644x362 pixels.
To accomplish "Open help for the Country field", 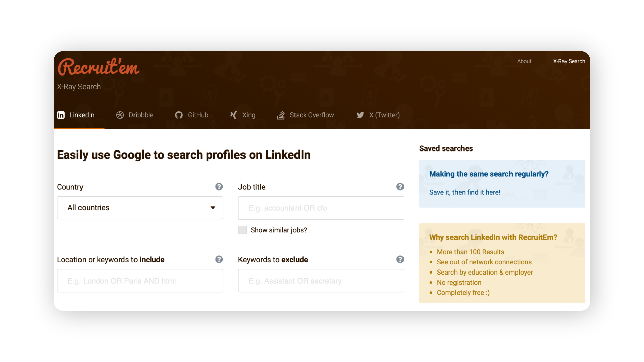I will [x=219, y=187].
